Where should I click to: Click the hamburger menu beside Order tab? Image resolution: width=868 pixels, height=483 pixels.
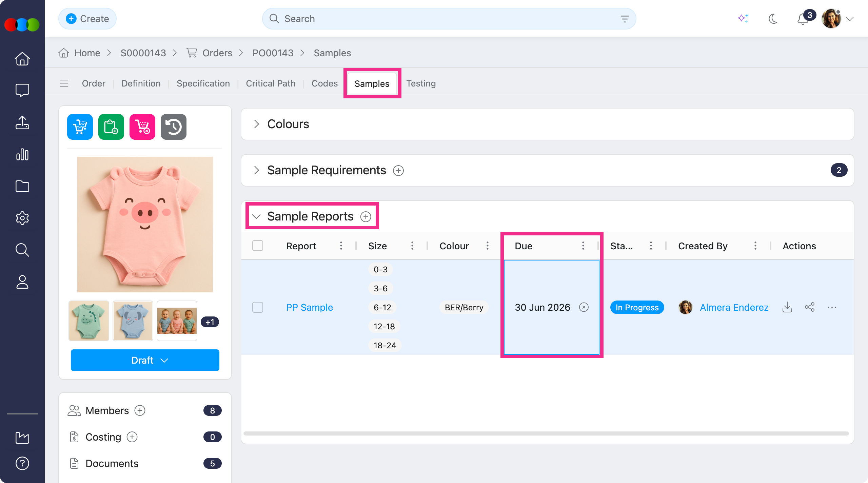(x=64, y=83)
